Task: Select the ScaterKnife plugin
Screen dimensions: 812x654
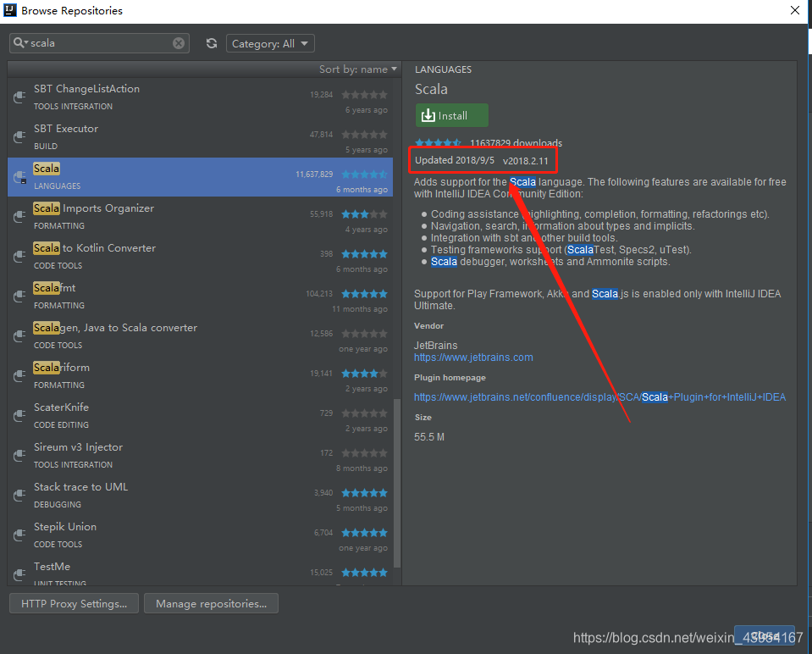Action: click(x=201, y=417)
